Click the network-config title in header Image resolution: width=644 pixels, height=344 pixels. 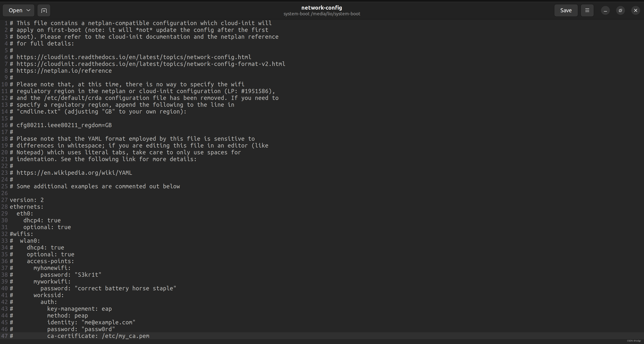(x=321, y=8)
